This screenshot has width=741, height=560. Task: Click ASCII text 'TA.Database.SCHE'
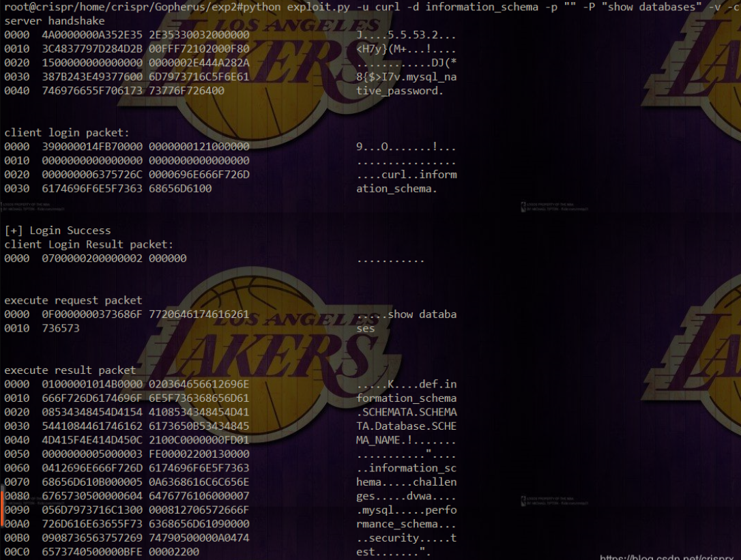click(x=407, y=426)
